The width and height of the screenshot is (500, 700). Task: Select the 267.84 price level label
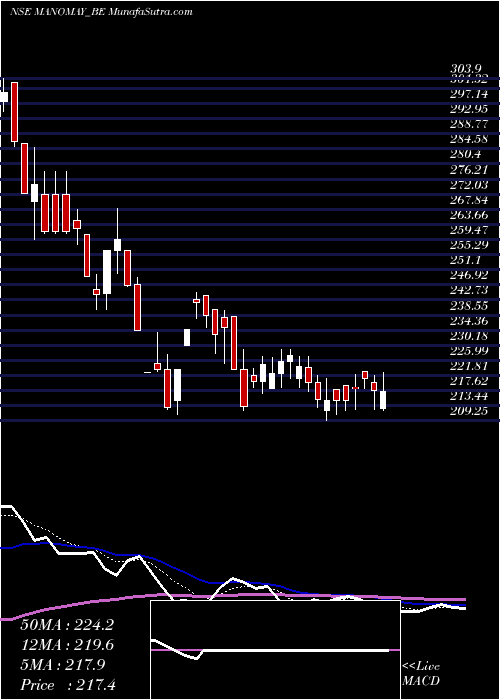coord(469,200)
